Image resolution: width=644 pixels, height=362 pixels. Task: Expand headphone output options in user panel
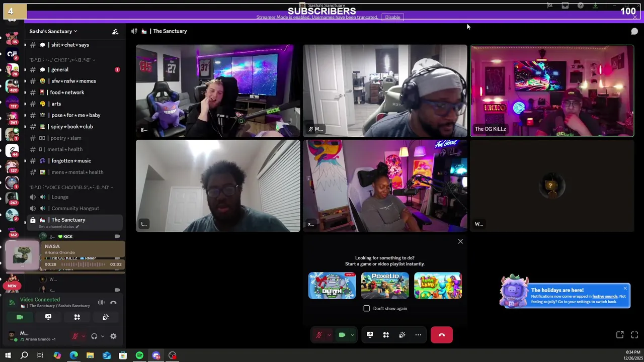tap(102, 336)
